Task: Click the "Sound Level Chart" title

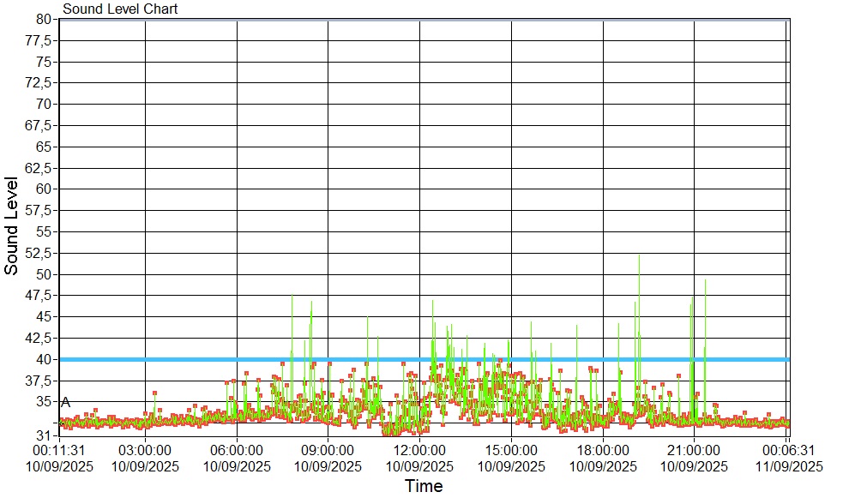Action: click(120, 9)
